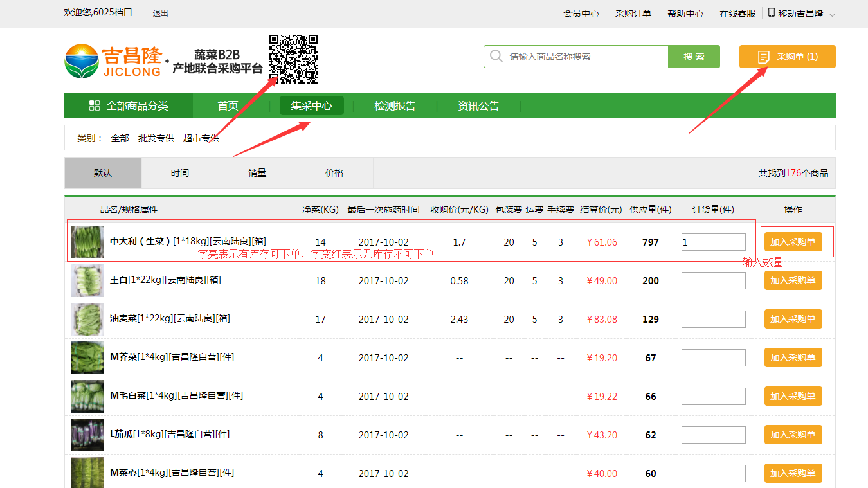
Task: Open 在线客服 online support
Action: (737, 14)
